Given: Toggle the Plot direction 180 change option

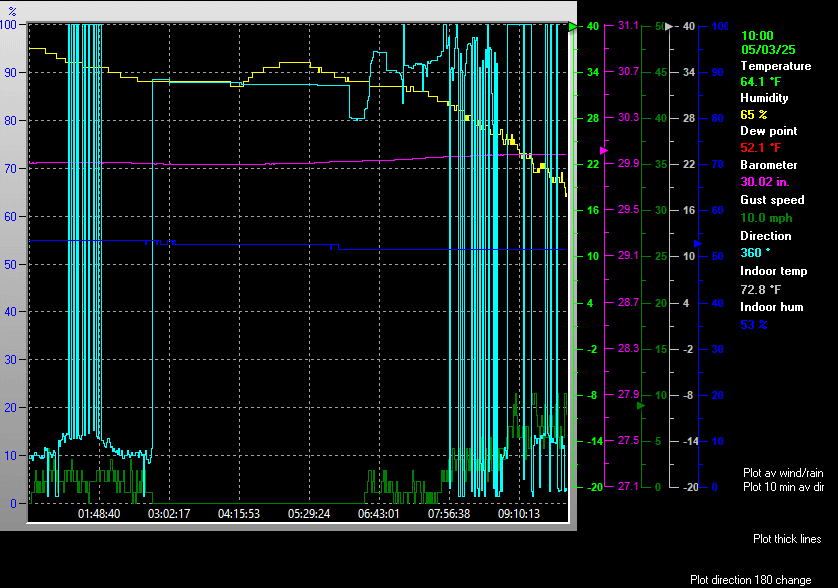Looking at the screenshot, I should tap(750, 580).
